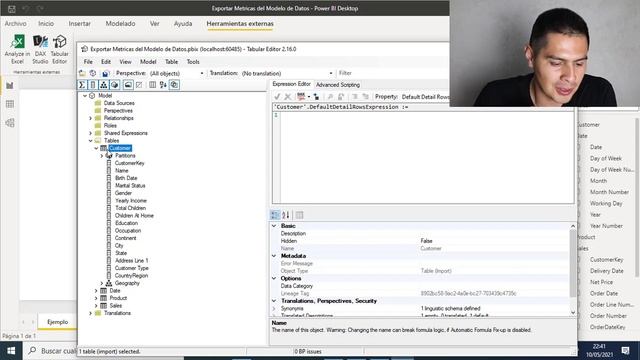This screenshot has height=360, width=640.
Task: Open the Model menu in Tabular Editor
Action: click(148, 62)
